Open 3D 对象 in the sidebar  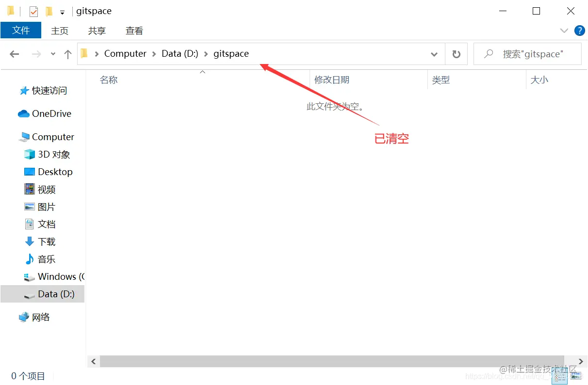coord(47,155)
